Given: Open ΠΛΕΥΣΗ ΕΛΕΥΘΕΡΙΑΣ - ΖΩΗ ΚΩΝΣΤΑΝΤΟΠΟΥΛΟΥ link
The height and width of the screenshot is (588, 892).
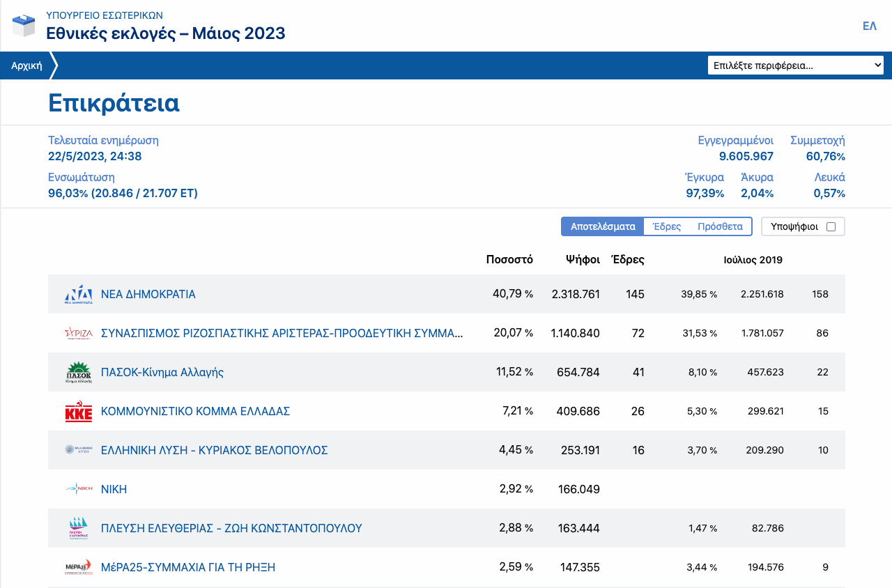Looking at the screenshot, I should (231, 528).
